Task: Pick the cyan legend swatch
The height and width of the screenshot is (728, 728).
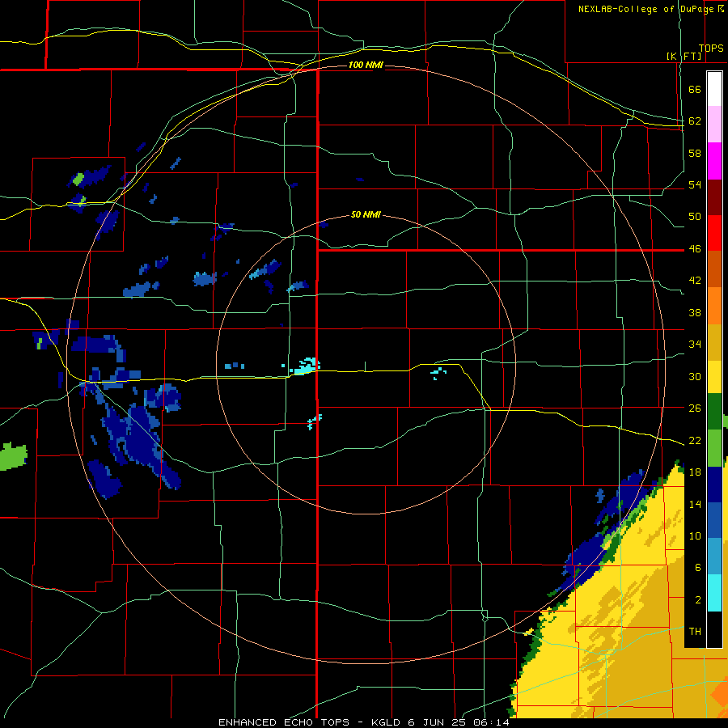Action: [714, 593]
